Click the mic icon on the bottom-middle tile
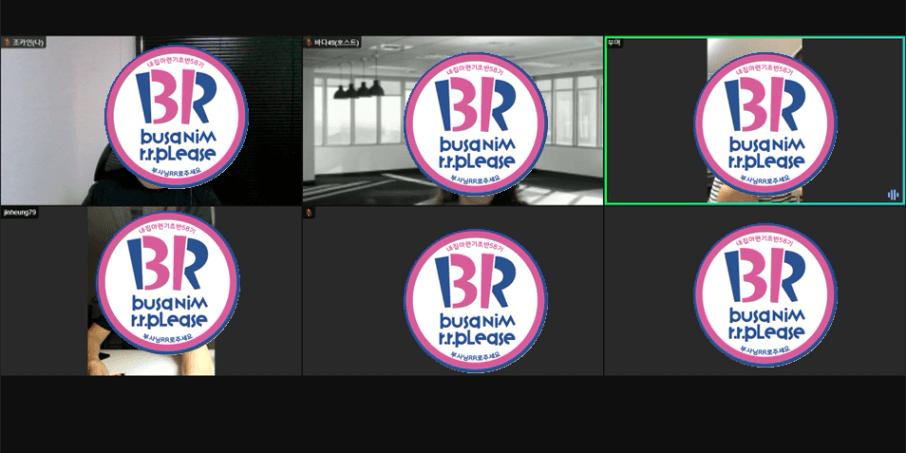The height and width of the screenshot is (453, 906). 309,213
